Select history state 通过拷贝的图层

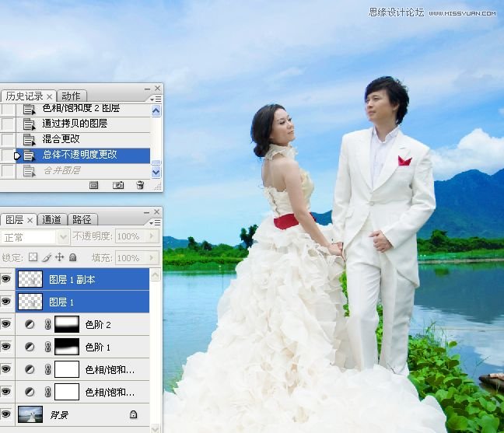pyautogui.click(x=83, y=124)
